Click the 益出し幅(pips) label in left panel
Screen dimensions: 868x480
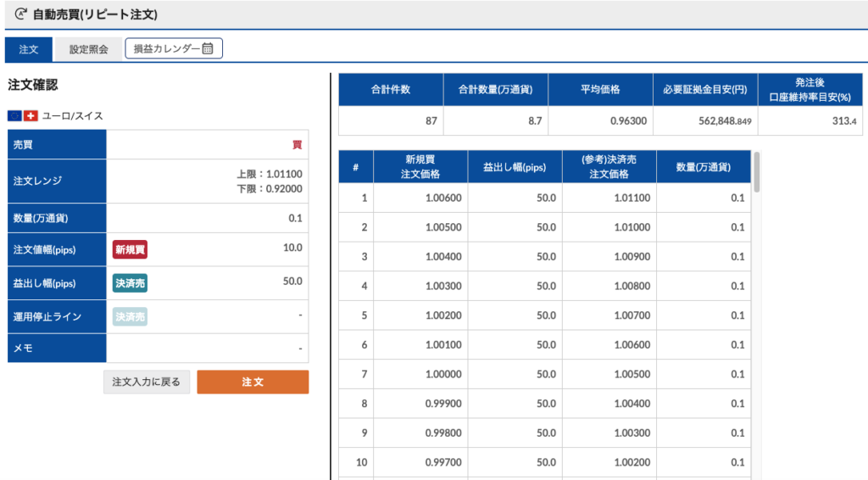pos(44,283)
